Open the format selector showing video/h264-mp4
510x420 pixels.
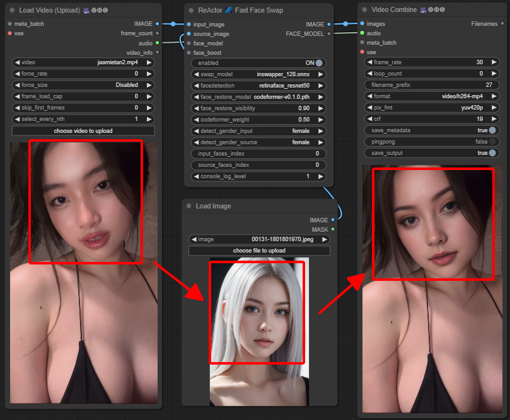coord(431,96)
